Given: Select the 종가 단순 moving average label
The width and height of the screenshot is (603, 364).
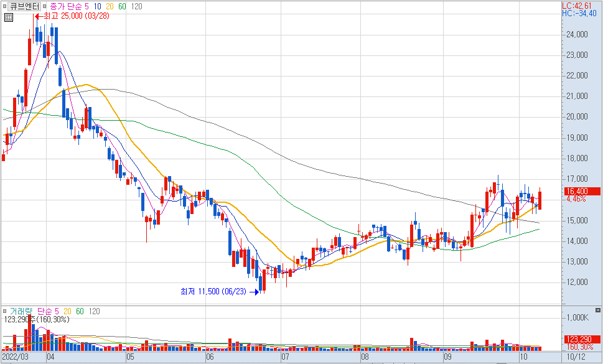Looking at the screenshot, I should pos(67,7).
